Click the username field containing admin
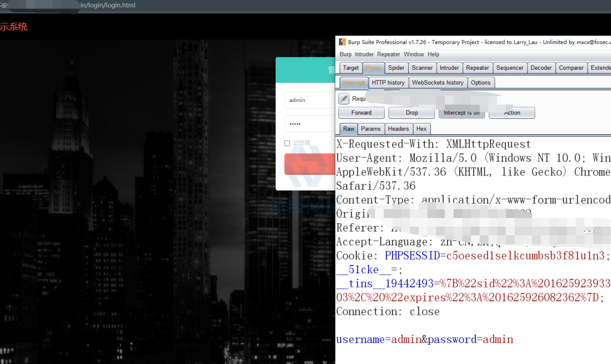The width and height of the screenshot is (611, 364). coord(309,100)
